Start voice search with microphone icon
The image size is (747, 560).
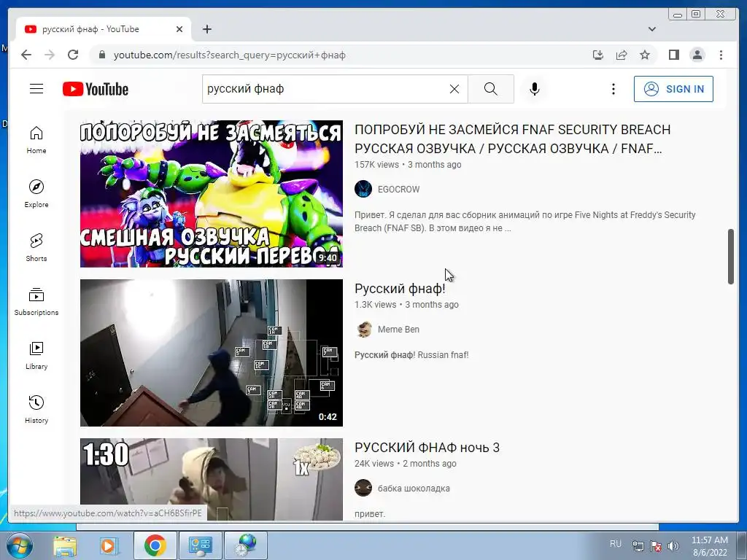[x=535, y=89]
